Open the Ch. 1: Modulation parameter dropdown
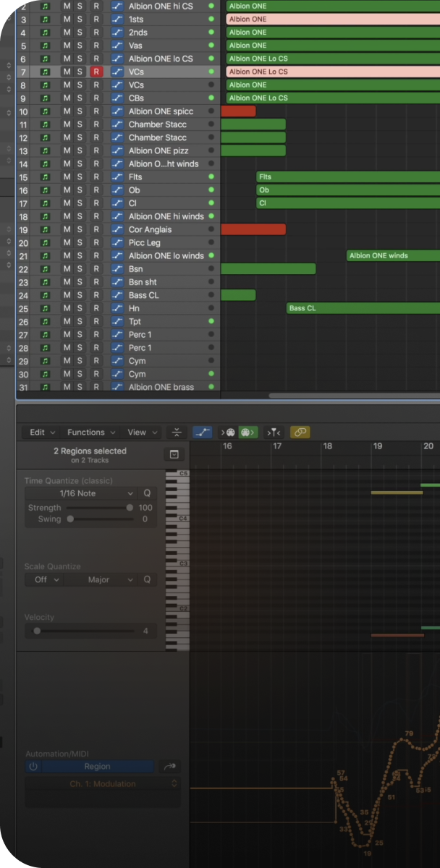The width and height of the screenshot is (440, 868). coord(103,784)
